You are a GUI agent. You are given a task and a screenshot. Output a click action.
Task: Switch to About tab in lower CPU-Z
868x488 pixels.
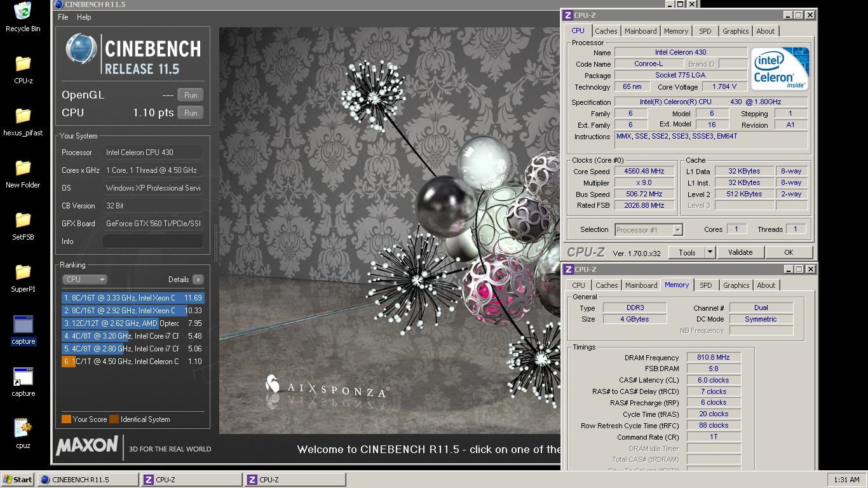[766, 285]
